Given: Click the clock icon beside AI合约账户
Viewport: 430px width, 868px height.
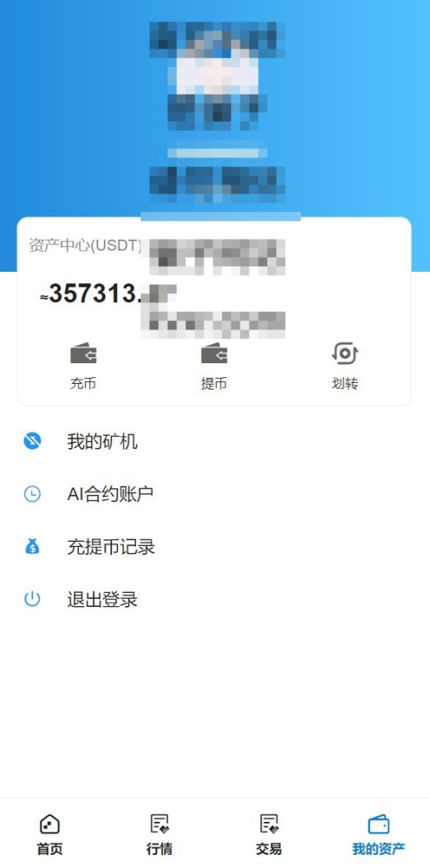Looking at the screenshot, I should (x=32, y=494).
